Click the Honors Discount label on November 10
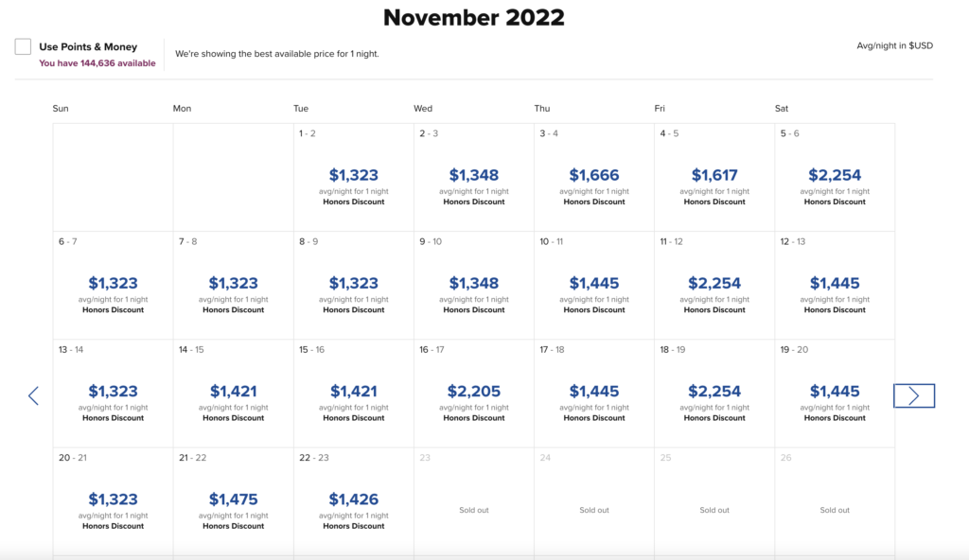969x560 pixels. click(x=593, y=309)
